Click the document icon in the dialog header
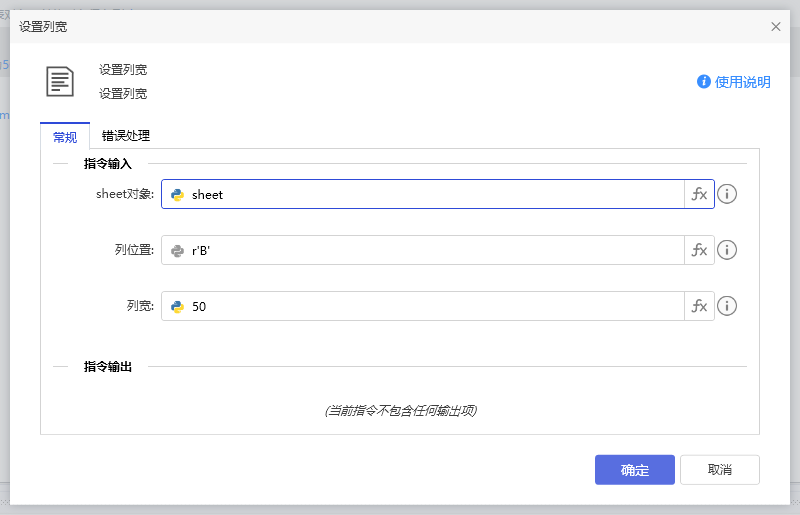 click(x=60, y=81)
